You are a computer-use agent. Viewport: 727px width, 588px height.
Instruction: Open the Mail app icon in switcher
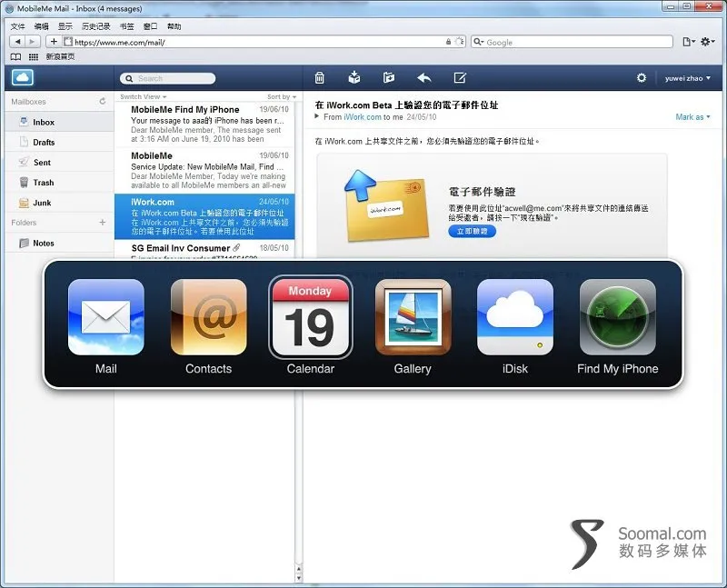(x=106, y=317)
